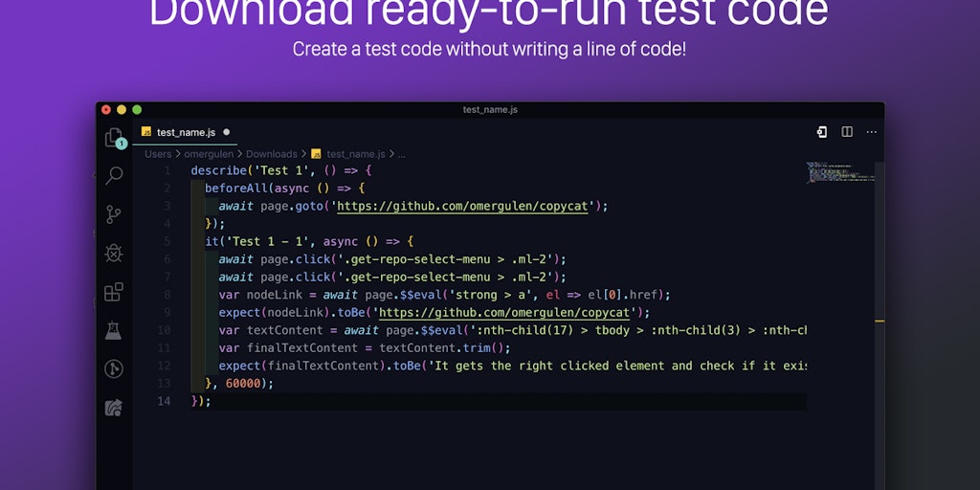The image size is (980, 490).
Task: Click the window title test_name.js
Action: 490,110
